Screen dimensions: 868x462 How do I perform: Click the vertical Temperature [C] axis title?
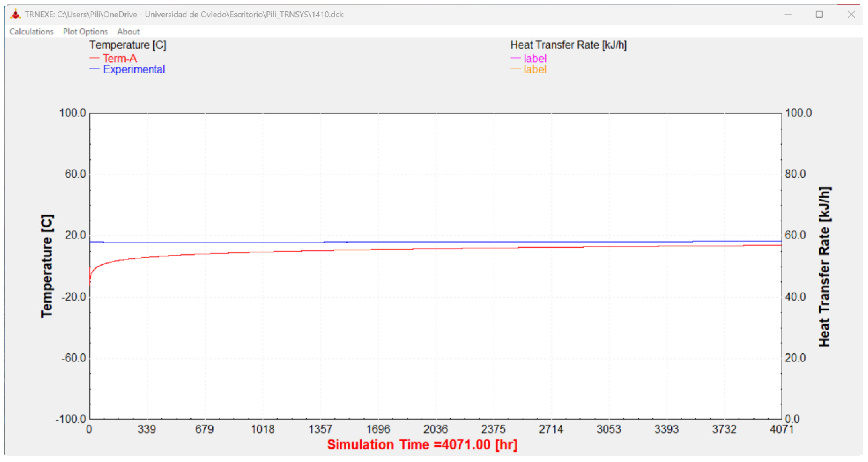47,266
